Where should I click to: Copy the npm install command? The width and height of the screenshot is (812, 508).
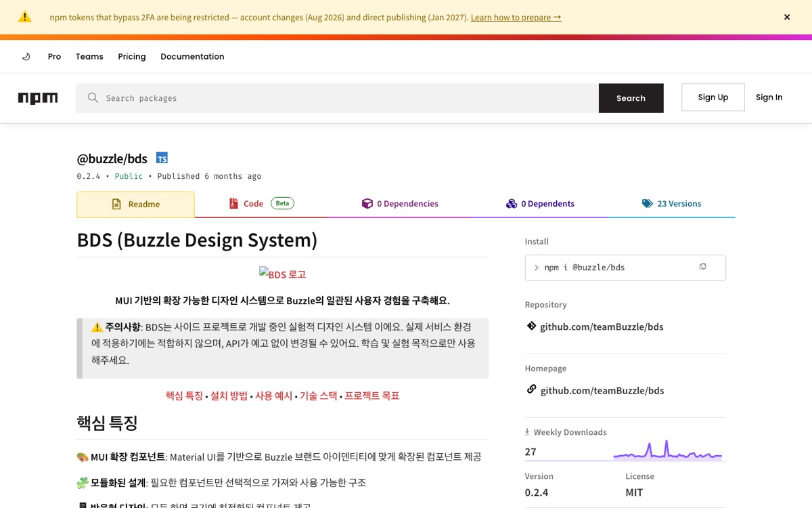pyautogui.click(x=702, y=267)
